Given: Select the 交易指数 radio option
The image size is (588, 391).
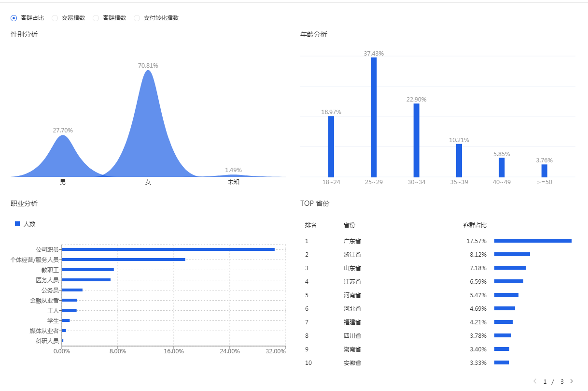Looking at the screenshot, I should click(55, 18).
